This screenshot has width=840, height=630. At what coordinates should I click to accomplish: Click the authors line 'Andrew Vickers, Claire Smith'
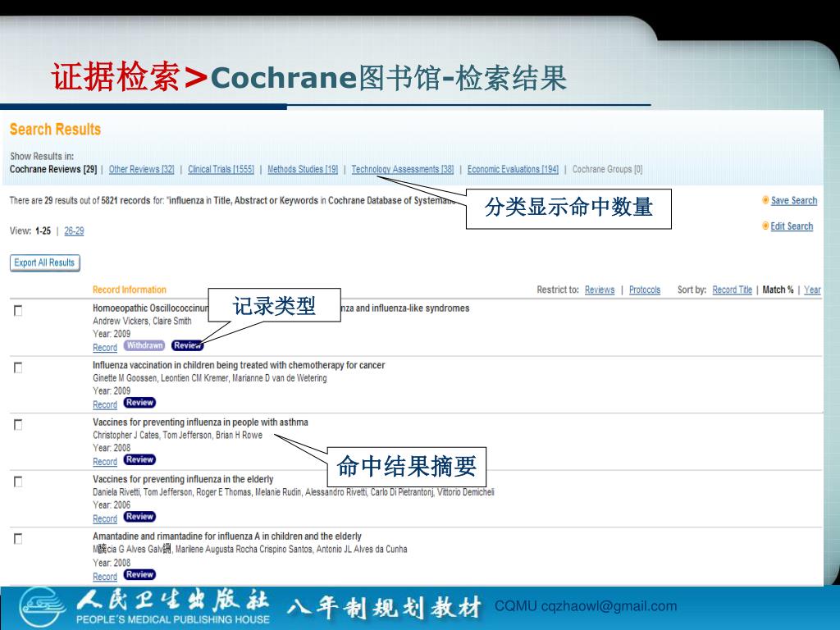(x=142, y=321)
